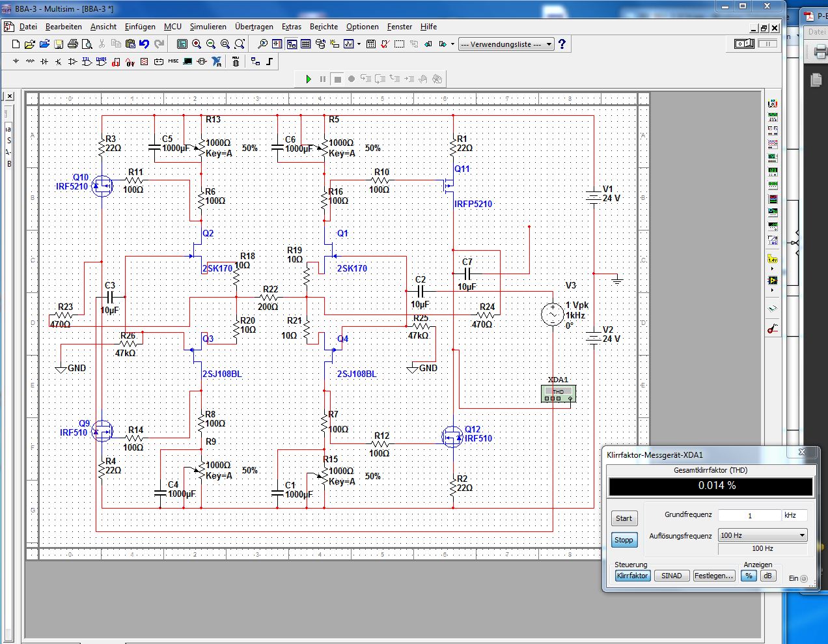The height and width of the screenshot is (644, 828).
Task: Place a bus with the bus tool
Action: click(269, 61)
